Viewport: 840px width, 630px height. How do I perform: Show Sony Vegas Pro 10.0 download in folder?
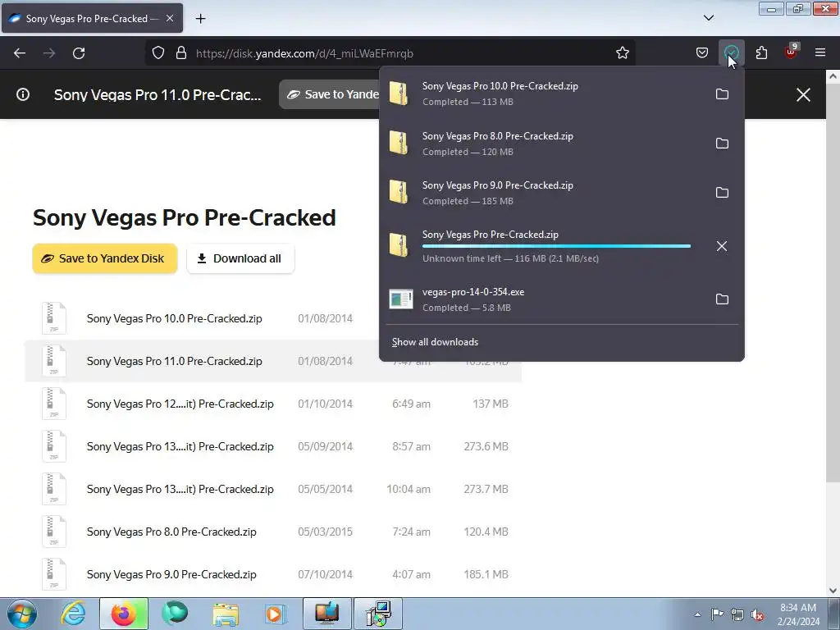point(722,94)
